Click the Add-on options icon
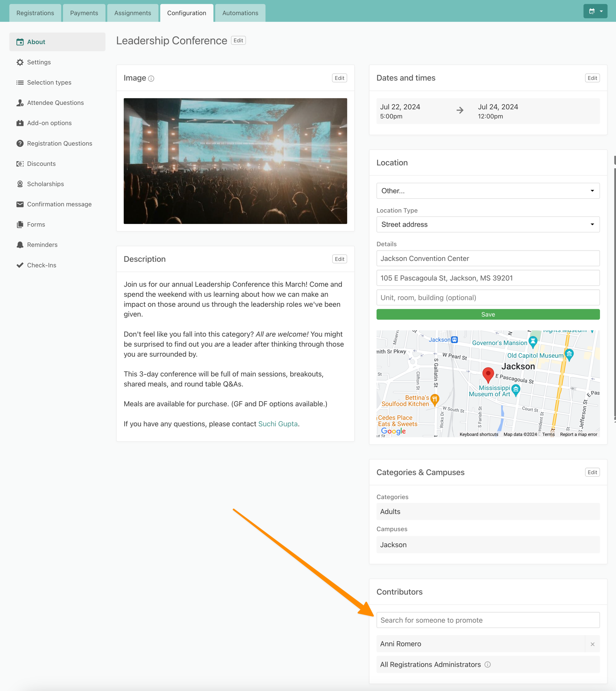 20,123
